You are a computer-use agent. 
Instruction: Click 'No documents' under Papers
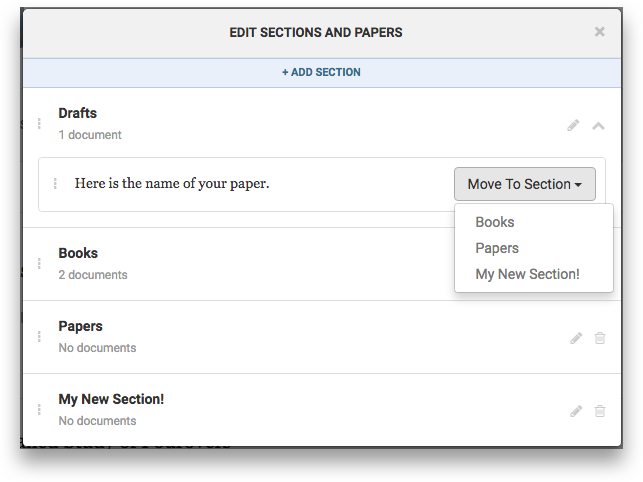click(97, 348)
